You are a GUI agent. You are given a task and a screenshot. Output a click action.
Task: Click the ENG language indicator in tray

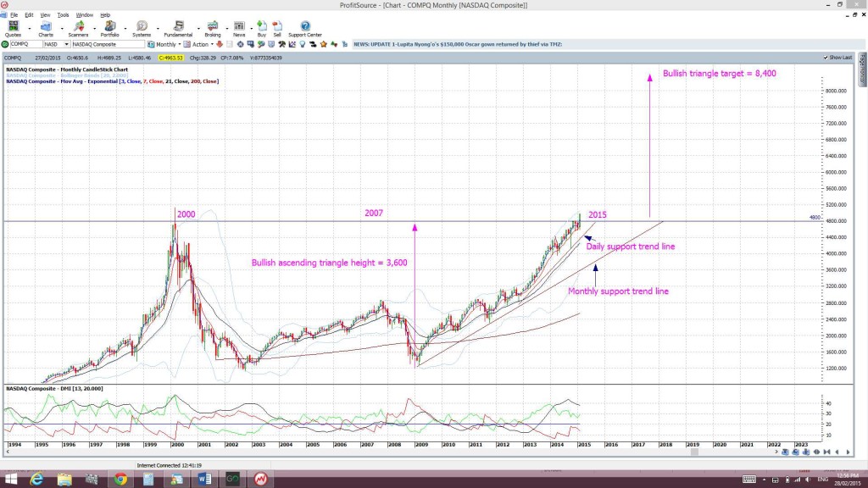point(822,480)
